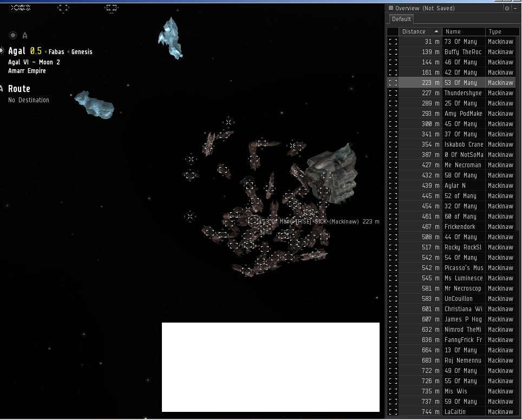Click the blue asteroid near Route
This screenshot has height=420, width=522.
pos(94,104)
